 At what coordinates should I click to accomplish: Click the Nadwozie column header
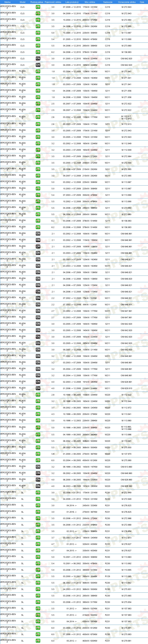pos(107,2)
